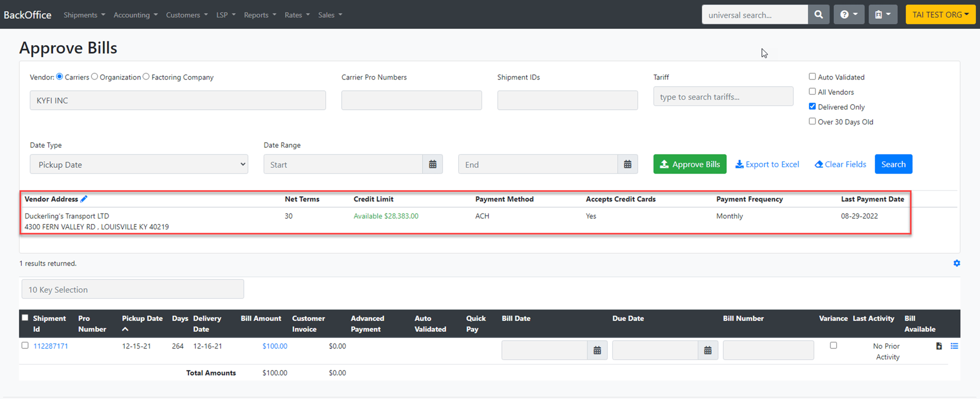Viewport: 980px width, 399px height.
Task: Open shipment 112287171 link
Action: [x=50, y=346]
